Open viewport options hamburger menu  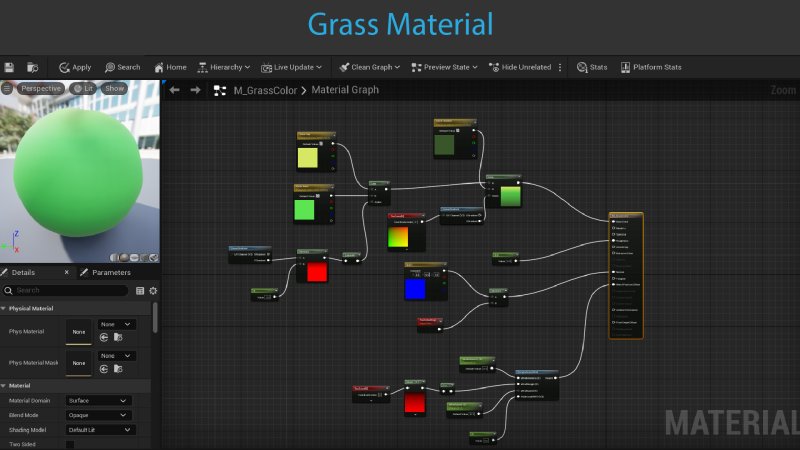[x=7, y=88]
